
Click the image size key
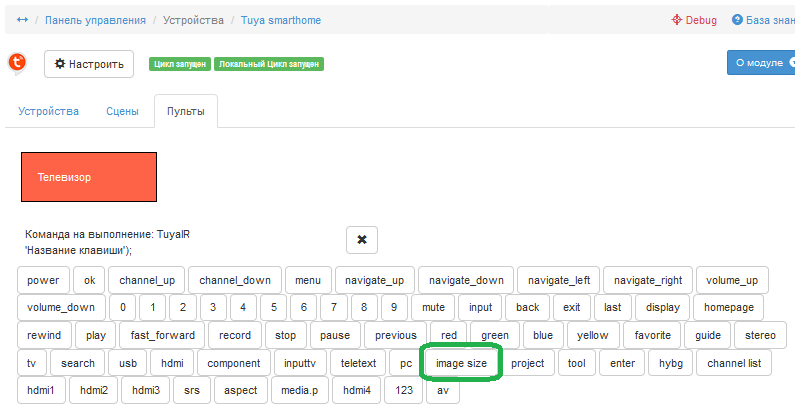pos(461,363)
